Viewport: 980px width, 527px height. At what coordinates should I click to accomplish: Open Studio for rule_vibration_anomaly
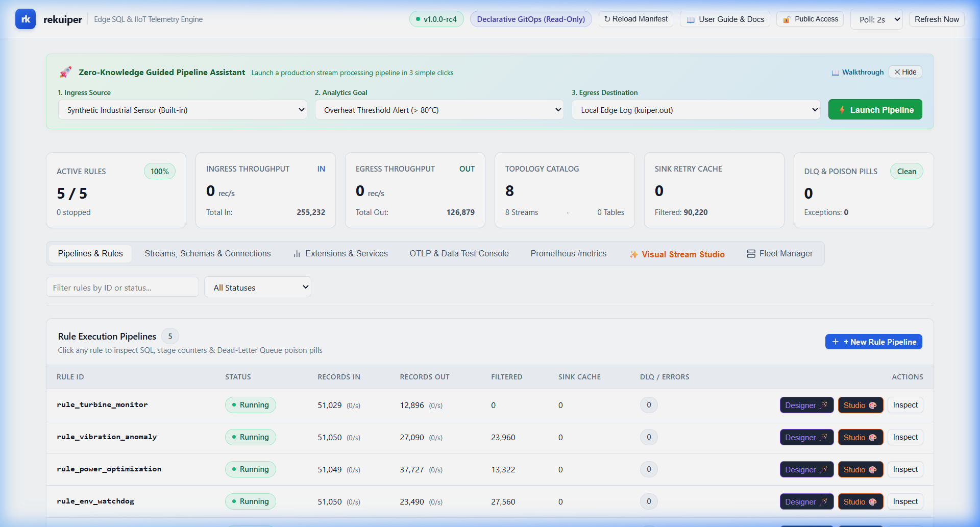coord(860,437)
